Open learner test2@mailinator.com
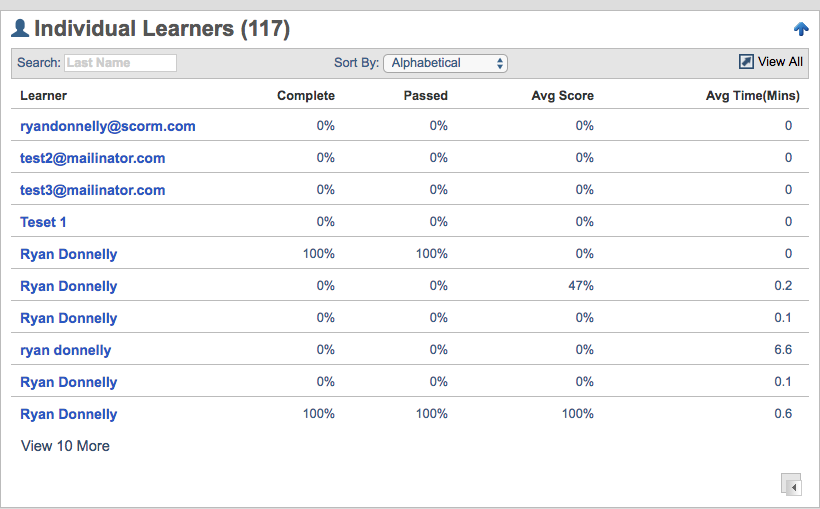This screenshot has width=820, height=509. tap(92, 158)
